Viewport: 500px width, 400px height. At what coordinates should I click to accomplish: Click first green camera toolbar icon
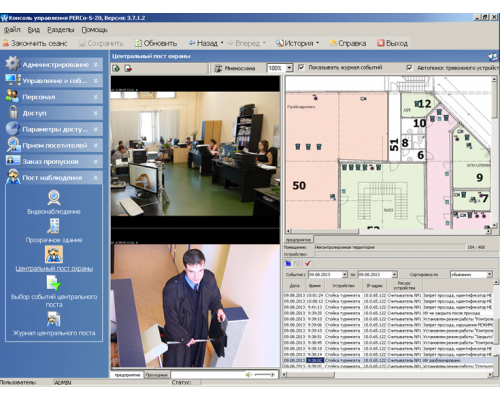116,68
